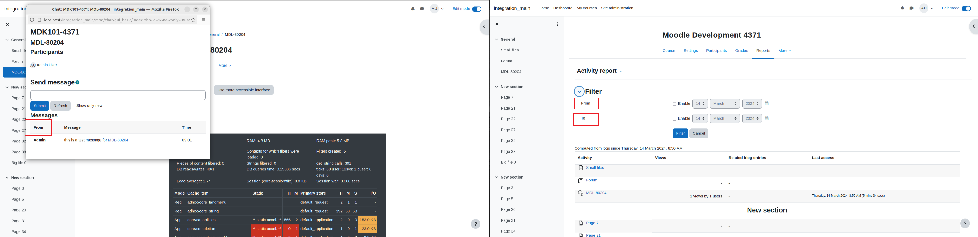Click Send message text input field
The height and width of the screenshot is (237, 980).
tap(118, 95)
